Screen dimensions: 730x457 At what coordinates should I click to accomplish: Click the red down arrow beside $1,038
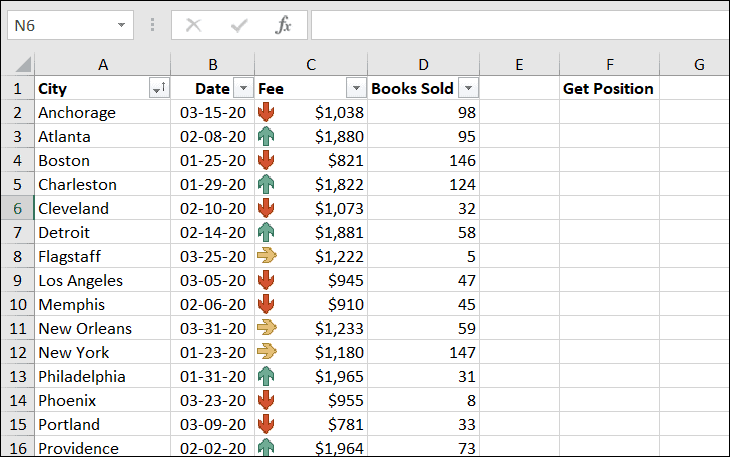click(266, 113)
